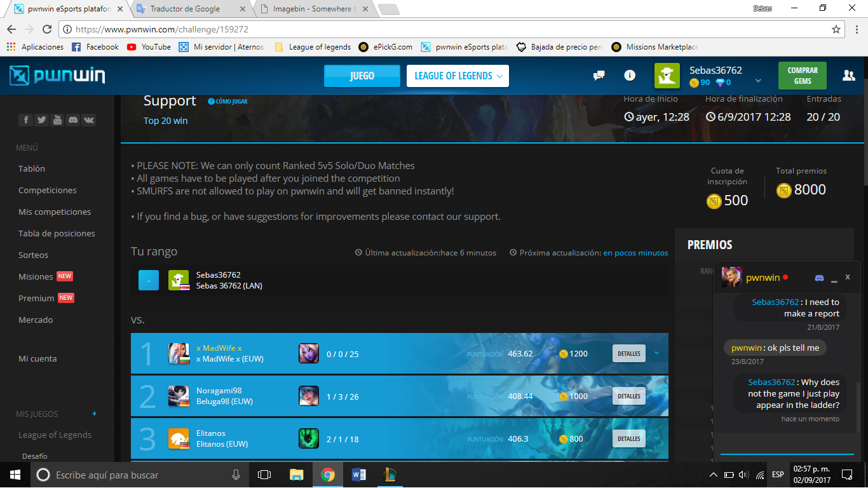Open the chat messages icon in header
The image size is (868, 488).
pos(599,76)
